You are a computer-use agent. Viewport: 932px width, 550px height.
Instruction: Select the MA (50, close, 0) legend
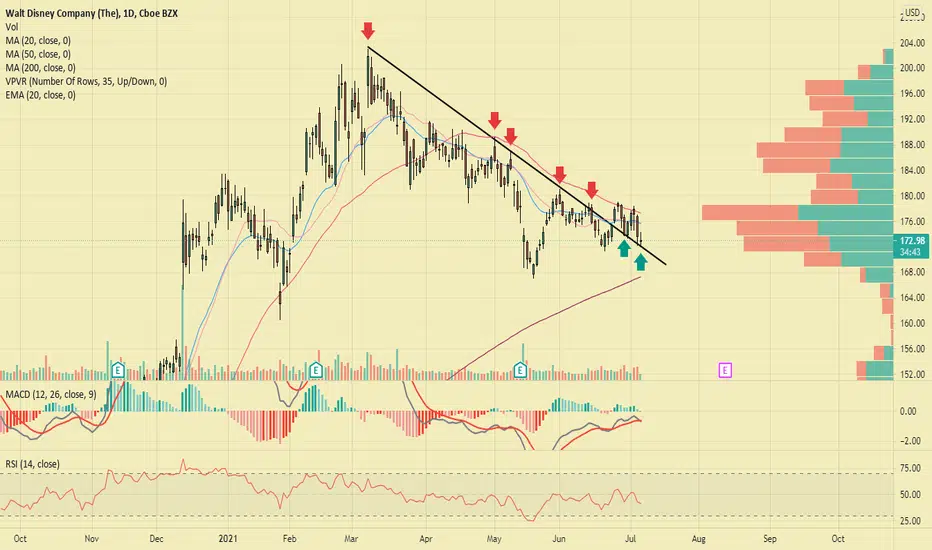point(38,54)
